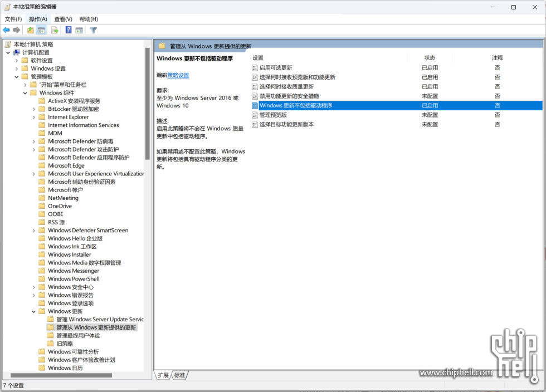The image size is (546, 392).
Task: Select Windows 更新不包括驱动程序 policy row
Action: pyautogui.click(x=396, y=105)
